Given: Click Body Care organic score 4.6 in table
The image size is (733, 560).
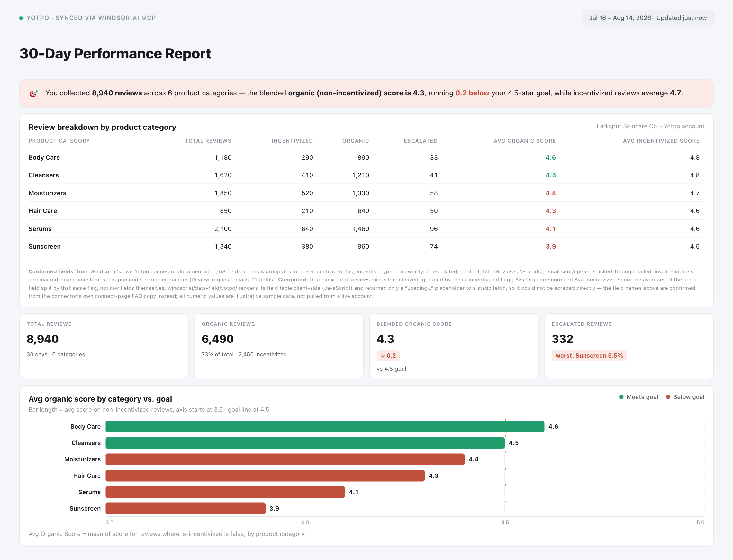Looking at the screenshot, I should (x=551, y=157).
